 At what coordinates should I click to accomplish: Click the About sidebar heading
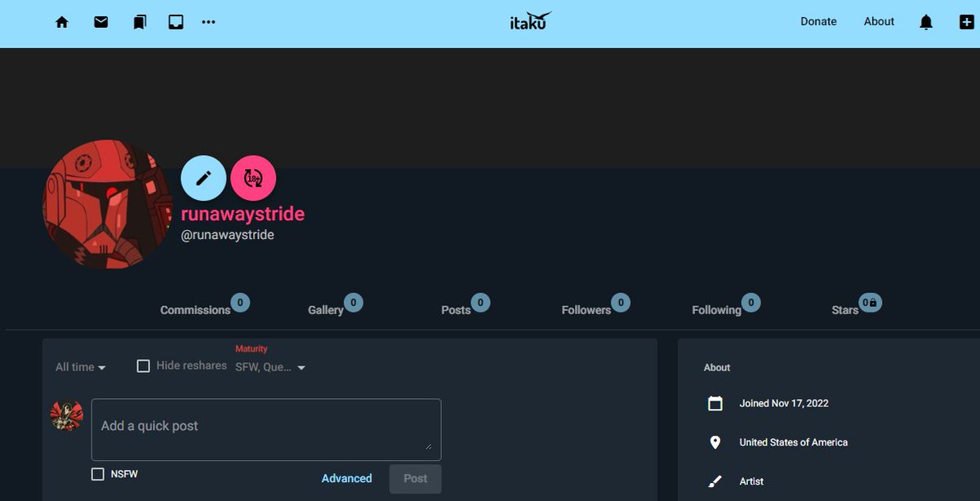pos(717,368)
